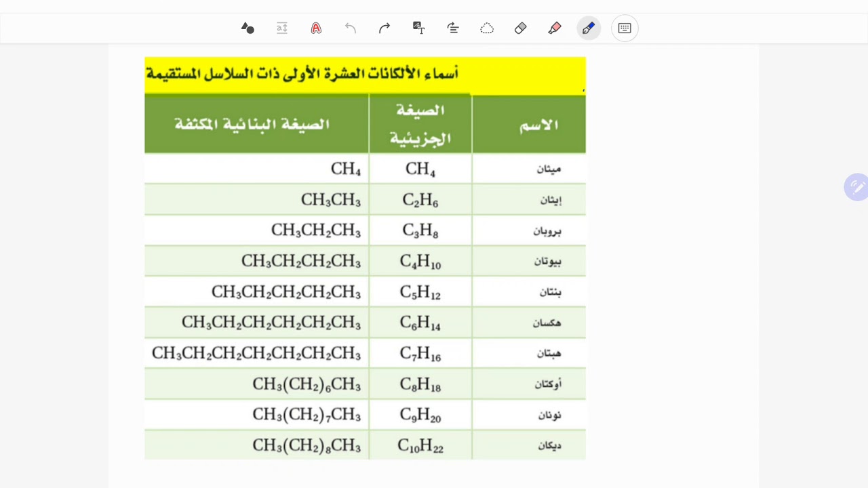Click the C8H18 molecular formula
This screenshot has width=868, height=488.
[420, 385]
